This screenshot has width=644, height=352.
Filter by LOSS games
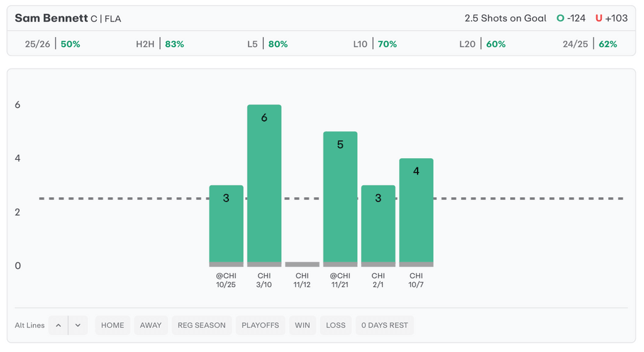tap(336, 326)
